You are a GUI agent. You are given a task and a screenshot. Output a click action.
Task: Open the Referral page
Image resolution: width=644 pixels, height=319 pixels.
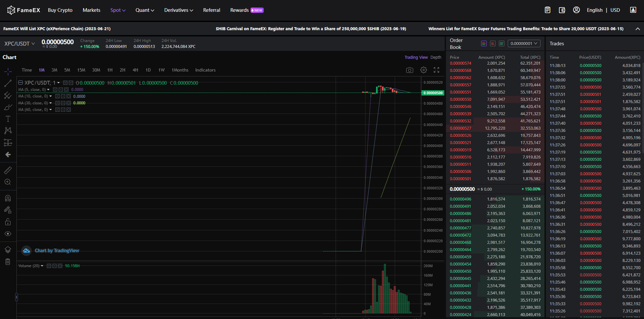[211, 10]
